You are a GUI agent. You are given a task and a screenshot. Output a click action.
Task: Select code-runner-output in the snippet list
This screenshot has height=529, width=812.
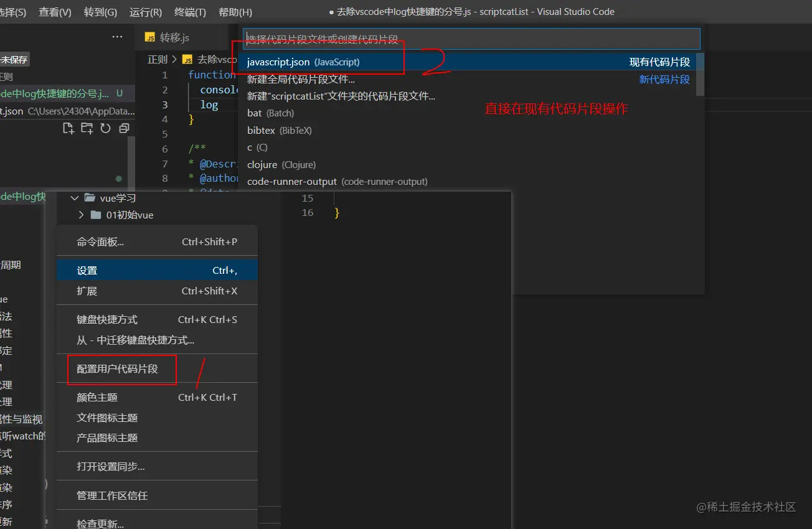[x=466, y=182]
